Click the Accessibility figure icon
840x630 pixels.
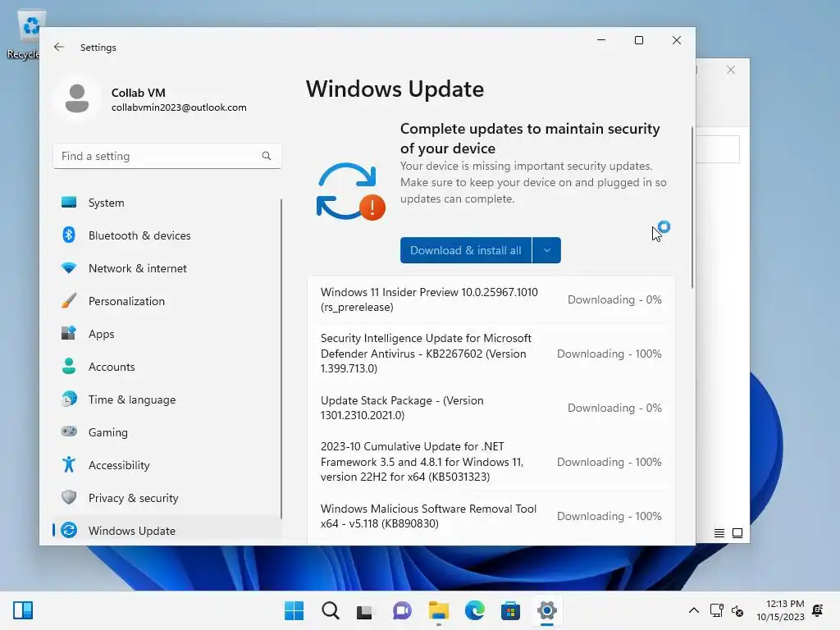pyautogui.click(x=69, y=464)
